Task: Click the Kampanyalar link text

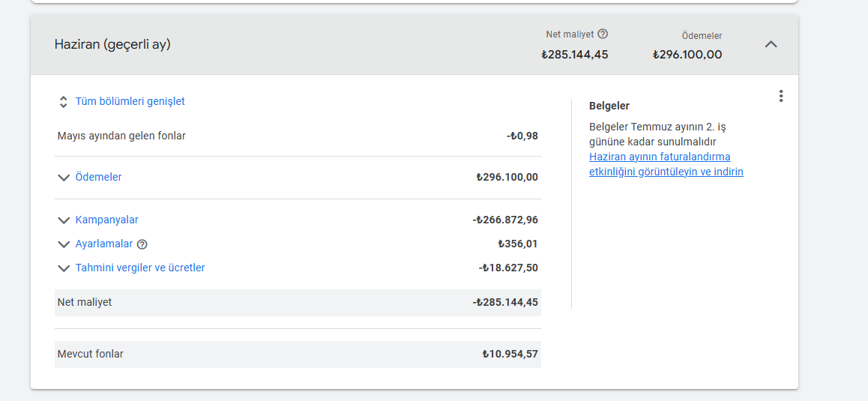Action: 106,220
